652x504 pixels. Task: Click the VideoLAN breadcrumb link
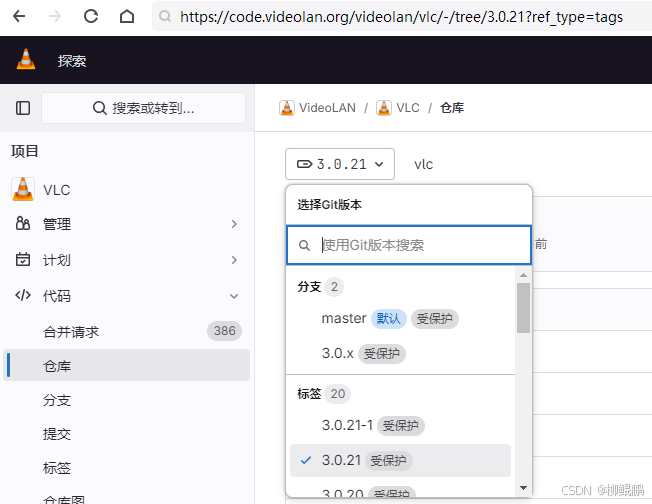(327, 108)
